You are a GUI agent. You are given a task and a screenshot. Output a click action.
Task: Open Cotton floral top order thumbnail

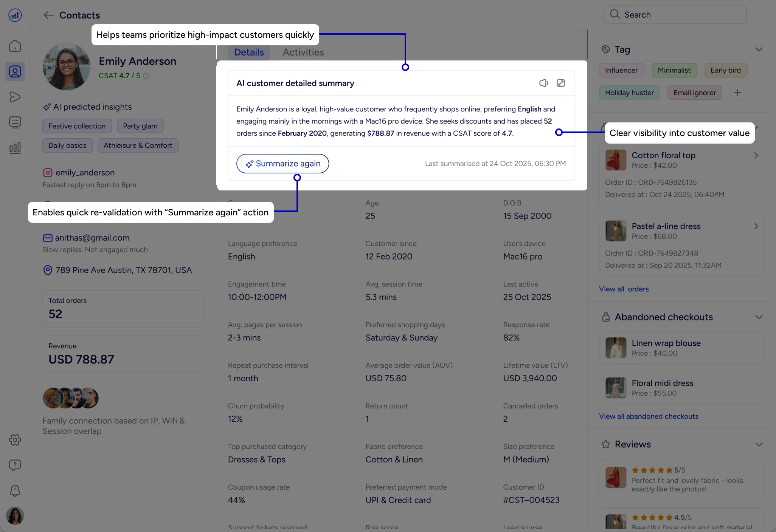pyautogui.click(x=616, y=160)
